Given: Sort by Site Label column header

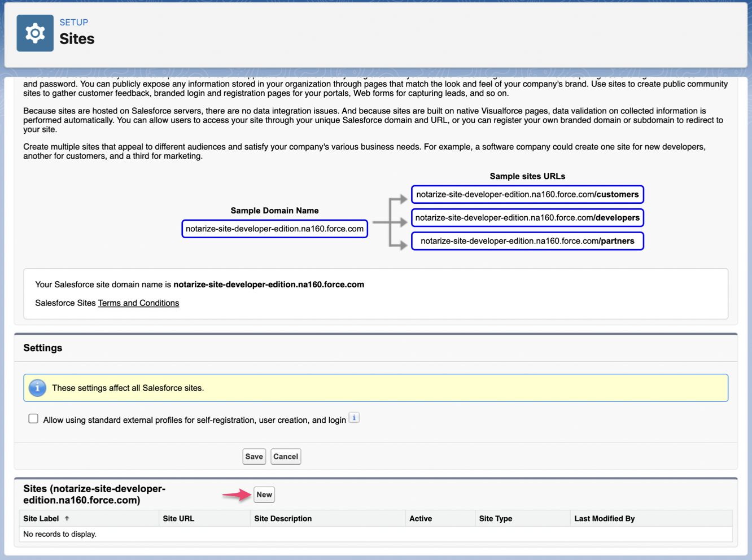Looking at the screenshot, I should 41,518.
